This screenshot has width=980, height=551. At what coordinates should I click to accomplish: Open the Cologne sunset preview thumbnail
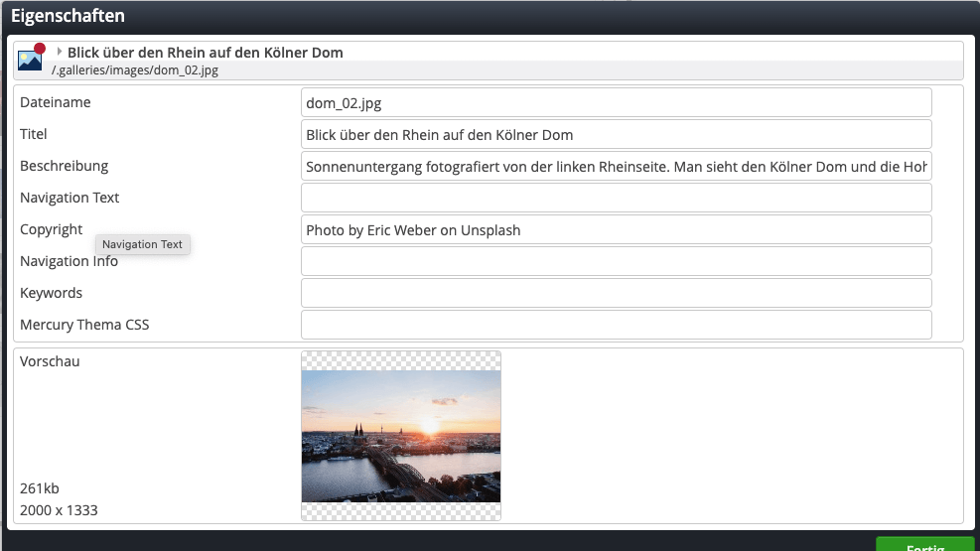tap(400, 436)
